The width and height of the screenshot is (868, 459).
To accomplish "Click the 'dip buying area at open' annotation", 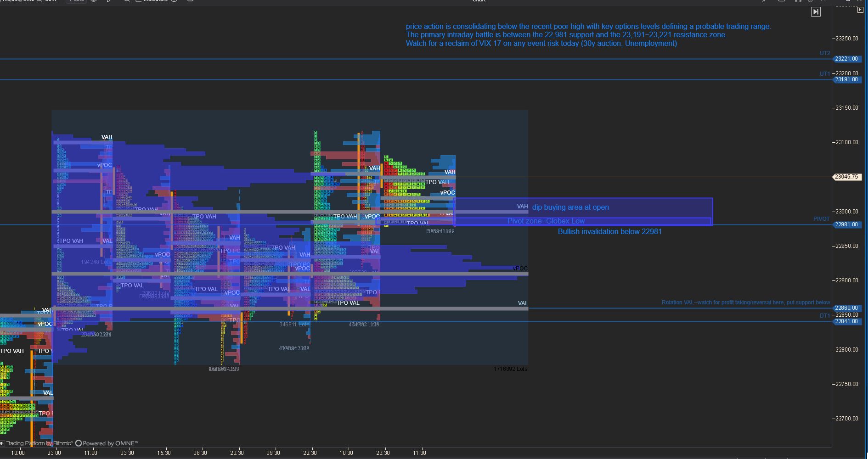I will coord(570,207).
